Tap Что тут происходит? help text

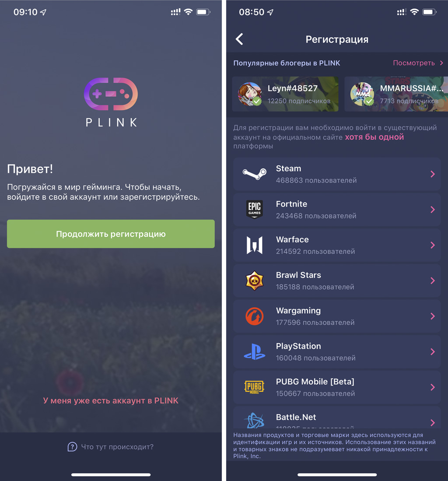coord(117,446)
